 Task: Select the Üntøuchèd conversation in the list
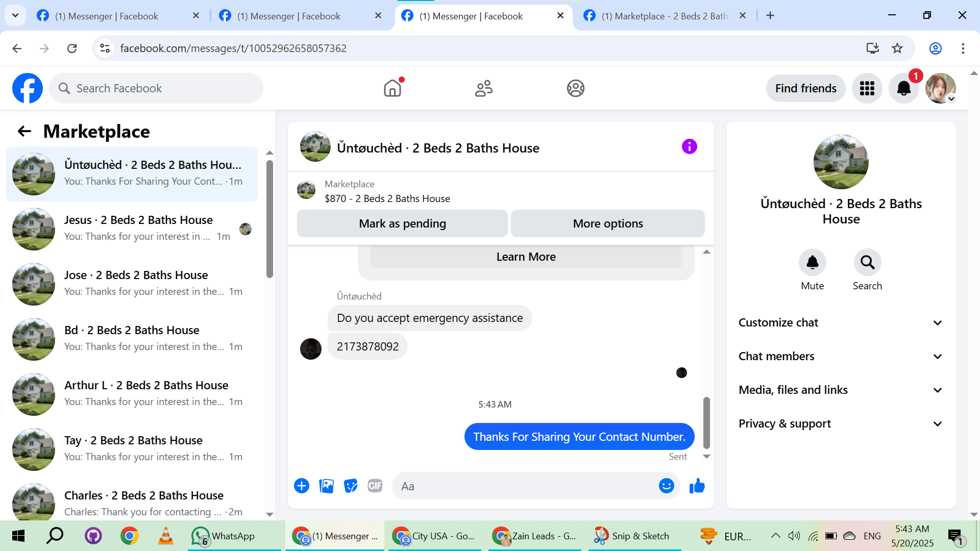tap(133, 173)
